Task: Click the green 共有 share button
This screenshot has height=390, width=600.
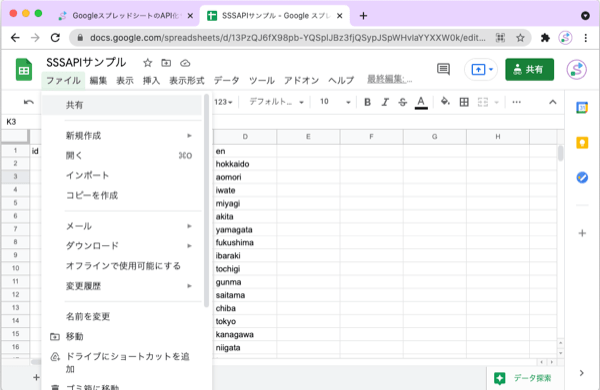Action: tap(529, 70)
